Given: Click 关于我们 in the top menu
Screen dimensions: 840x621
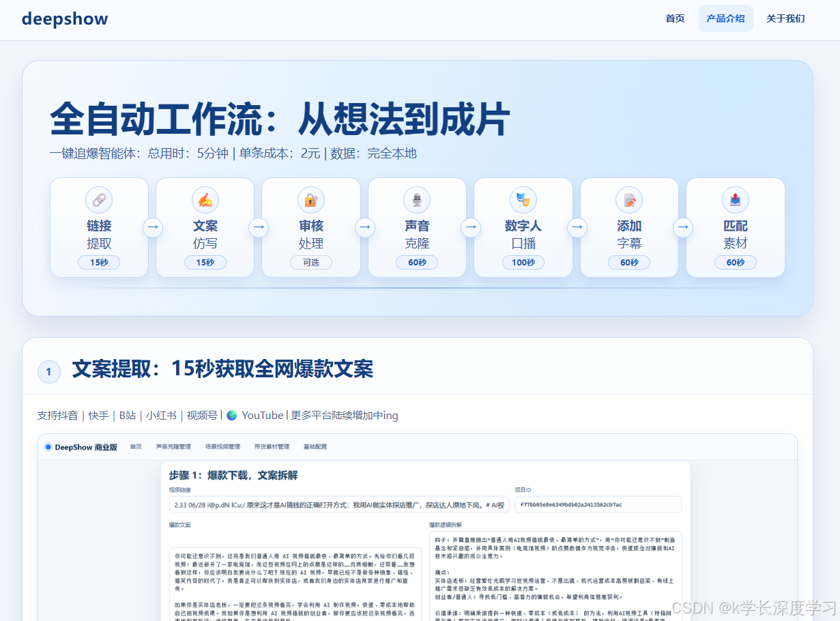Looking at the screenshot, I should [785, 18].
